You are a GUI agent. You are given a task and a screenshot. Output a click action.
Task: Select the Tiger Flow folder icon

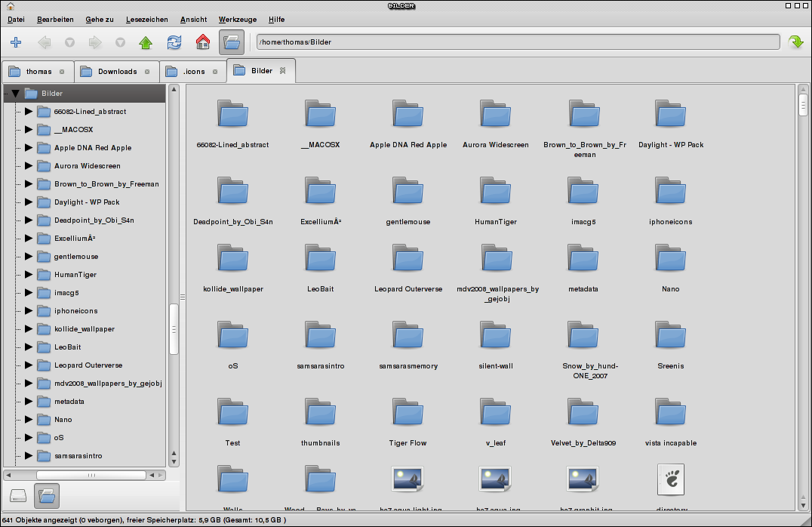(408, 412)
